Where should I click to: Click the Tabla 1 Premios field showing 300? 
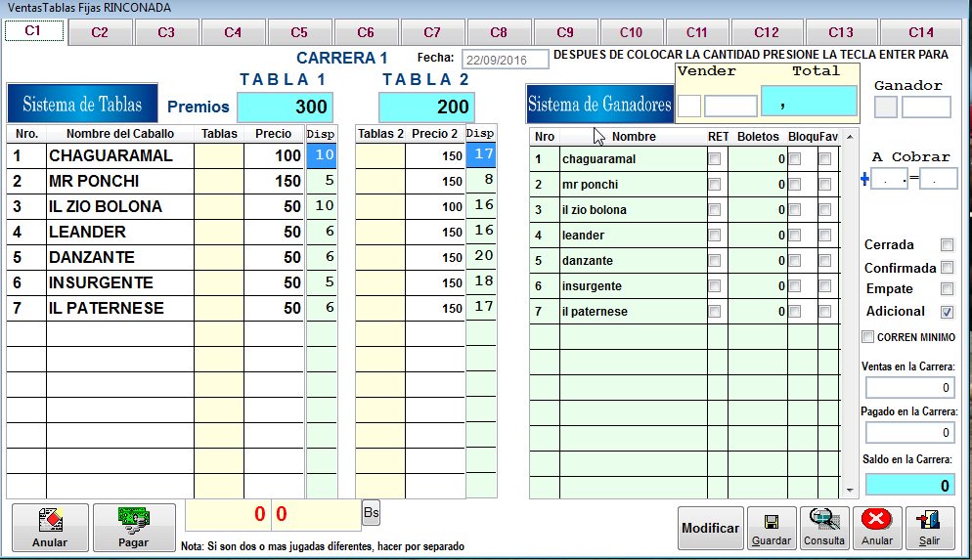click(x=286, y=107)
